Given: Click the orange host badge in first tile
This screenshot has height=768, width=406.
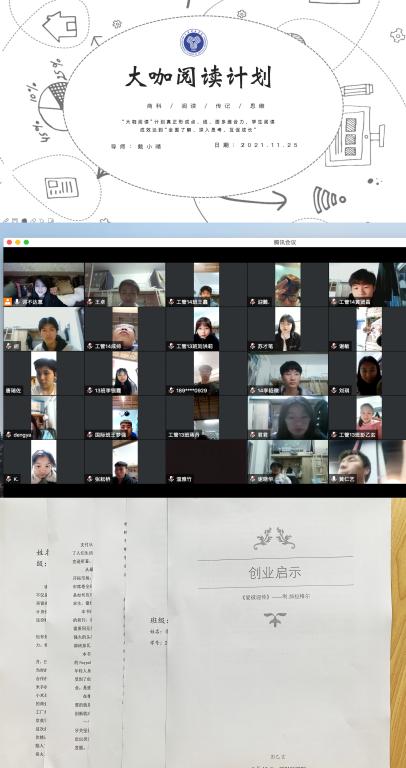Looking at the screenshot, I should pos(8,302).
